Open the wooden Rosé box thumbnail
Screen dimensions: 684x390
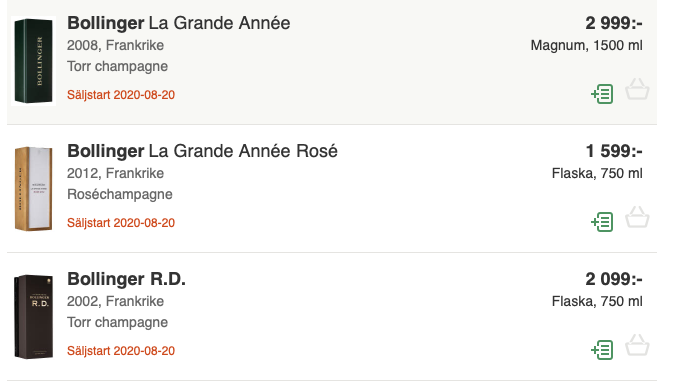(x=34, y=188)
